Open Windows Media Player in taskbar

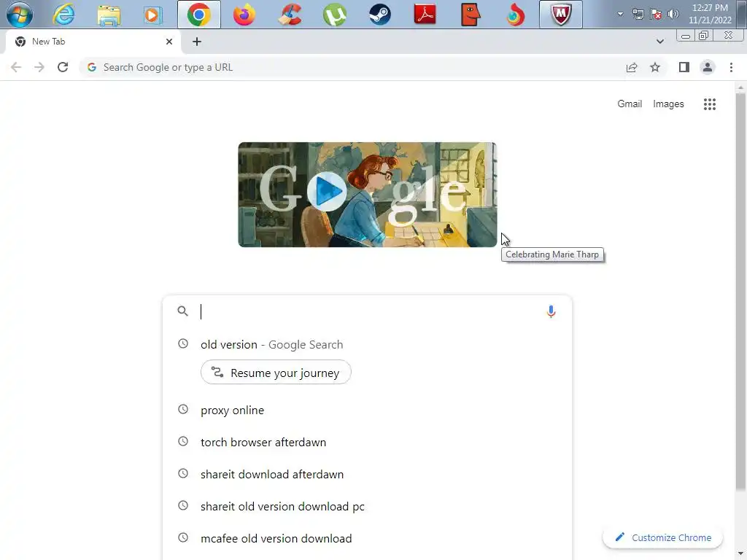point(153,15)
